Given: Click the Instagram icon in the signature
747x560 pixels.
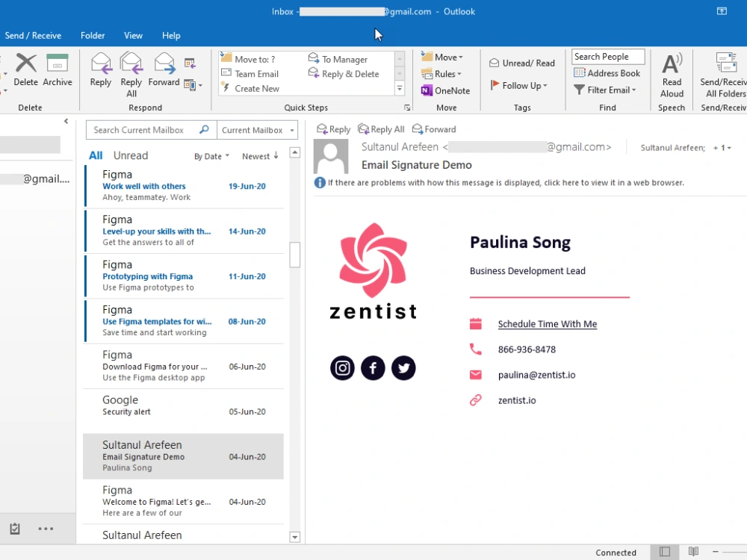Looking at the screenshot, I should click(342, 367).
